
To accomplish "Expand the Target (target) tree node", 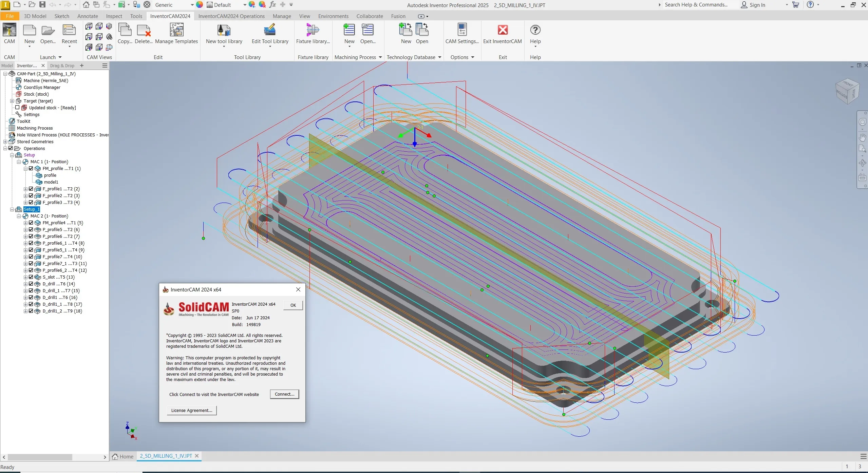I will coord(12,101).
